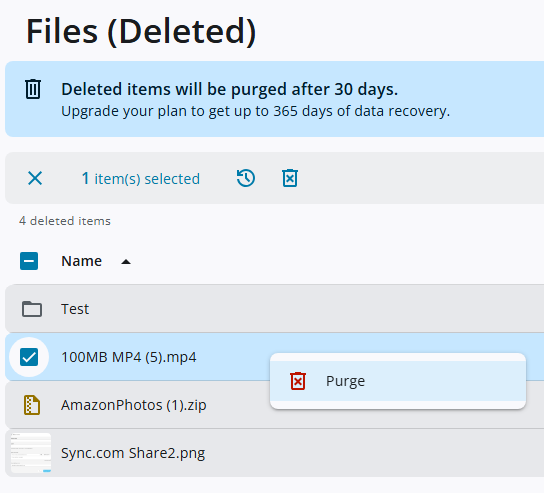Viewport: 544px width, 493px height.
Task: Sort the list by the Name column header
Action: coord(82,261)
